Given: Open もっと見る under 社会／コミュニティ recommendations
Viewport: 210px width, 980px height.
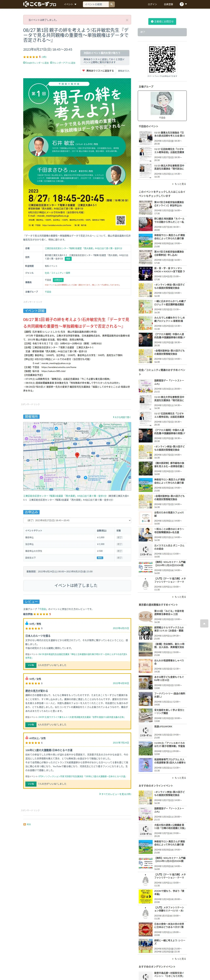Looking at the screenshot, I should coord(179,597).
